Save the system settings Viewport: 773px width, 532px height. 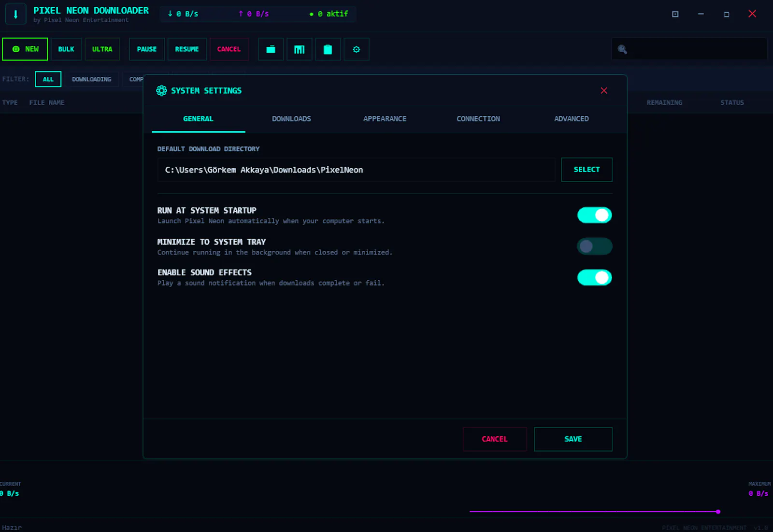pos(573,439)
